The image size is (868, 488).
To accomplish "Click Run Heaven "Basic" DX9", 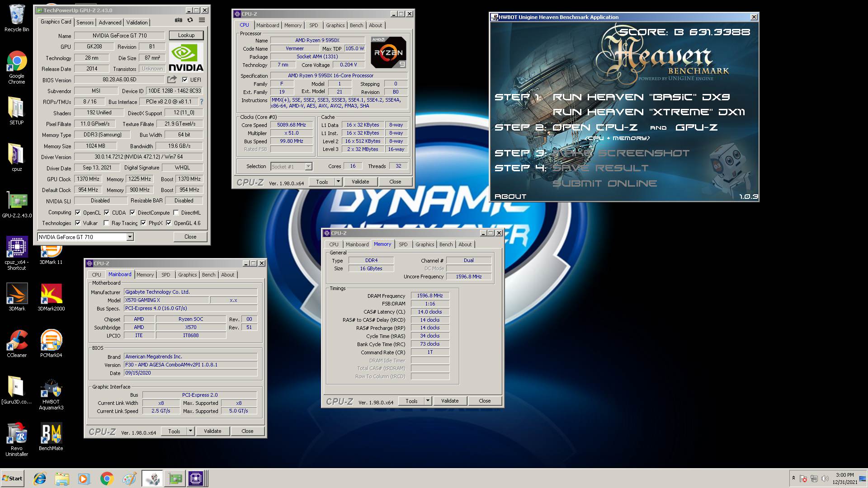I will (641, 97).
